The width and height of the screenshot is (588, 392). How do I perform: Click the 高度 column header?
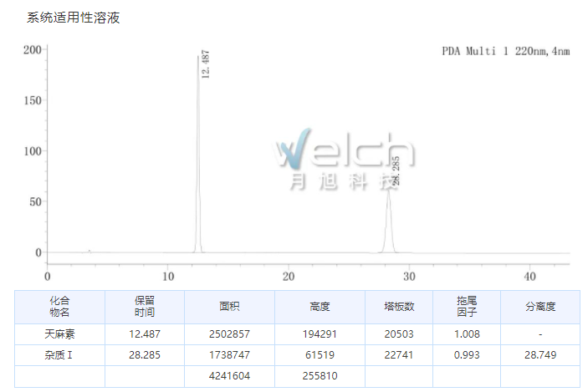tap(320, 307)
